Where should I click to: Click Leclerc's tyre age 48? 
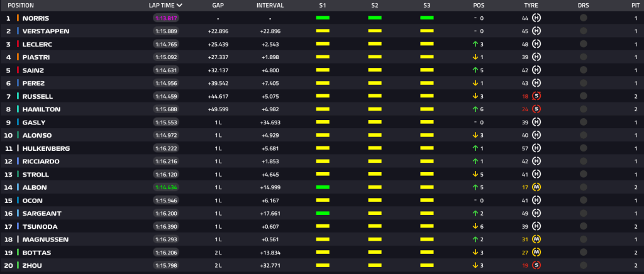(x=525, y=44)
